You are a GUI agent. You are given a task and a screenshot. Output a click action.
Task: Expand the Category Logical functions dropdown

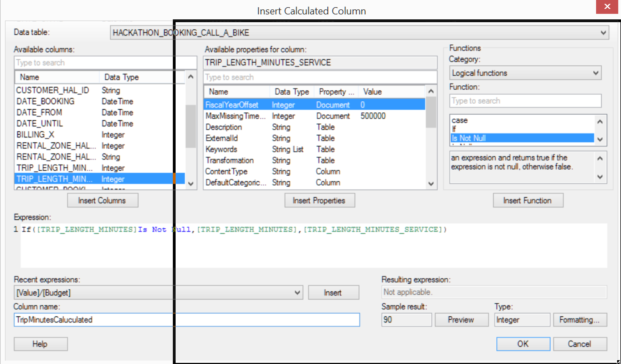coord(596,73)
